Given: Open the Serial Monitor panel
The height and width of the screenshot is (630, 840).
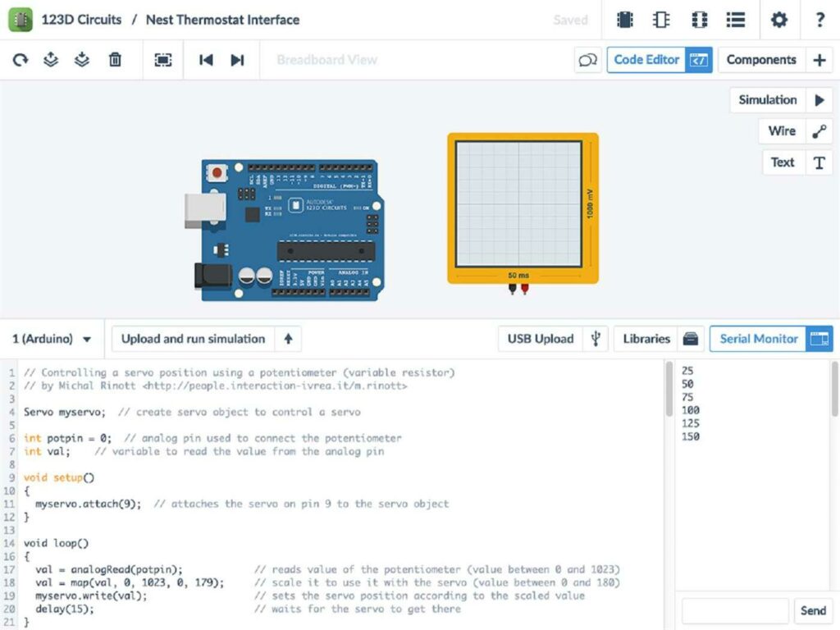Looking at the screenshot, I should point(756,338).
